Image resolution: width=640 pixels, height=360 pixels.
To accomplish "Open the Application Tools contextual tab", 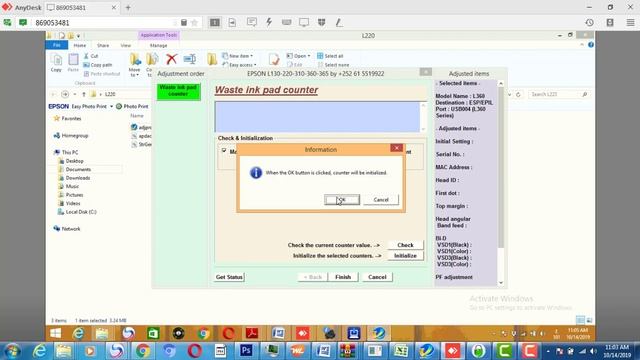I will click(x=159, y=35).
